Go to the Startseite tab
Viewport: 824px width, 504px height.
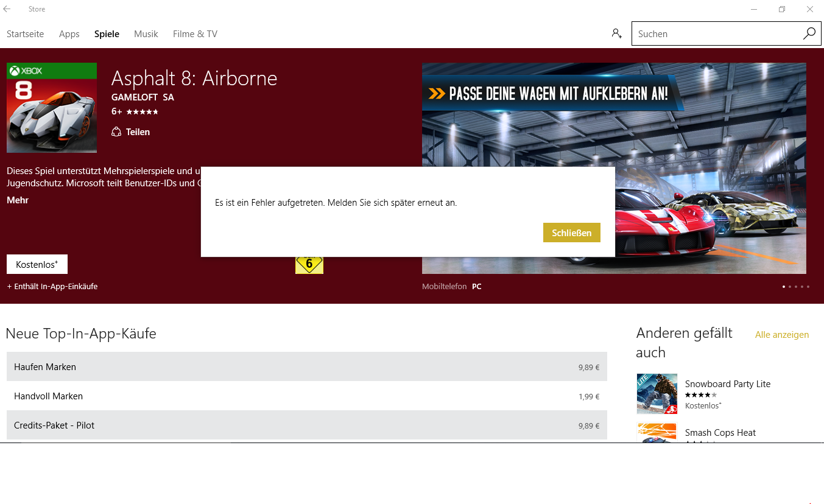tap(25, 34)
